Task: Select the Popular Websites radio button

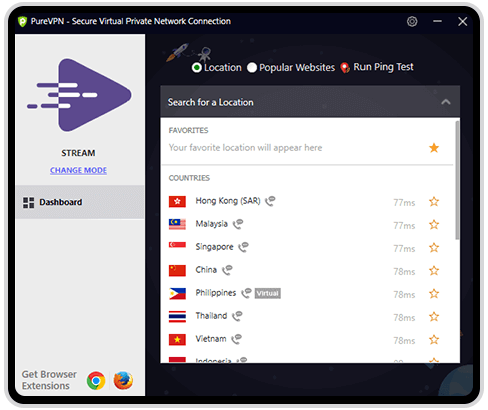Action: (252, 68)
